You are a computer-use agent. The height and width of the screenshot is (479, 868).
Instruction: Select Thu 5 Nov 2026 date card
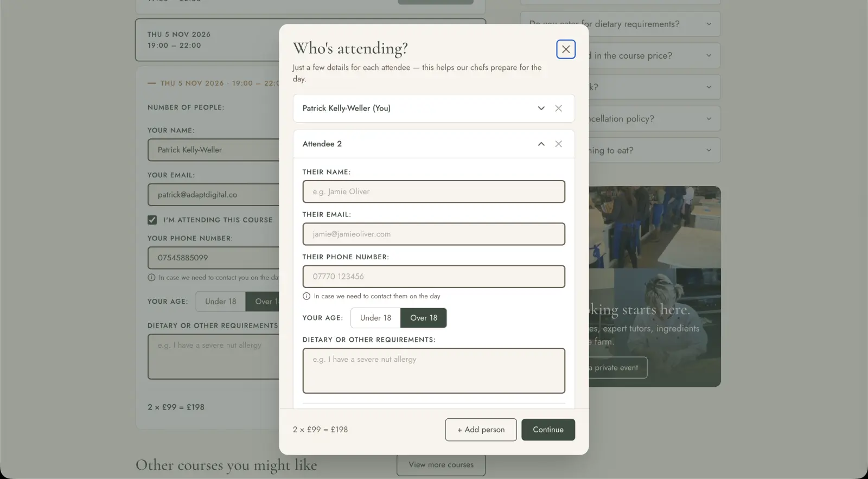pyautogui.click(x=207, y=40)
